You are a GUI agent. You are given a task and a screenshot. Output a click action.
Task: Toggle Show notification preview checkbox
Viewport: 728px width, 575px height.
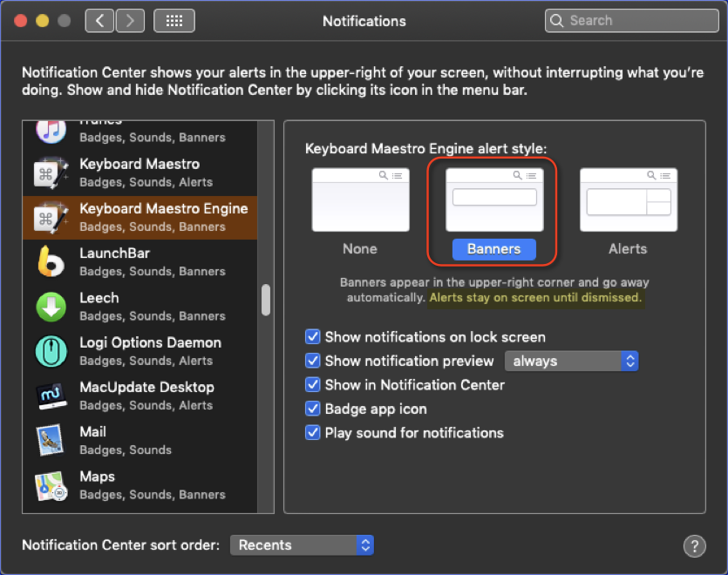click(x=313, y=361)
